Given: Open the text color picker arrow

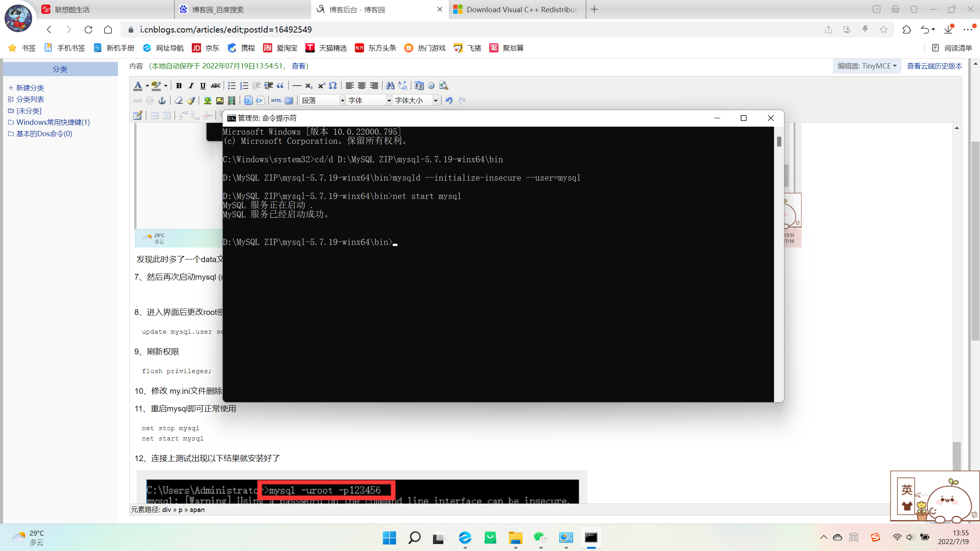Looking at the screenshot, I should point(147,86).
